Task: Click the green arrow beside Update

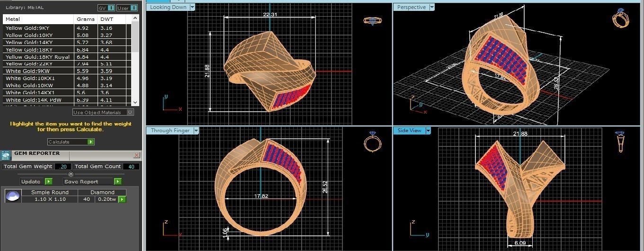Action: [x=48, y=181]
